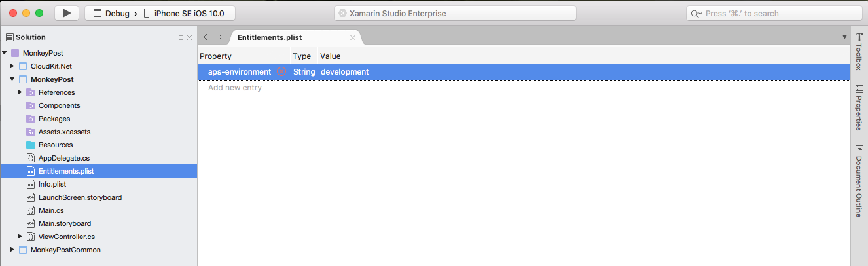
Task: Close the Entitlements.plist tab
Action: pos(353,38)
